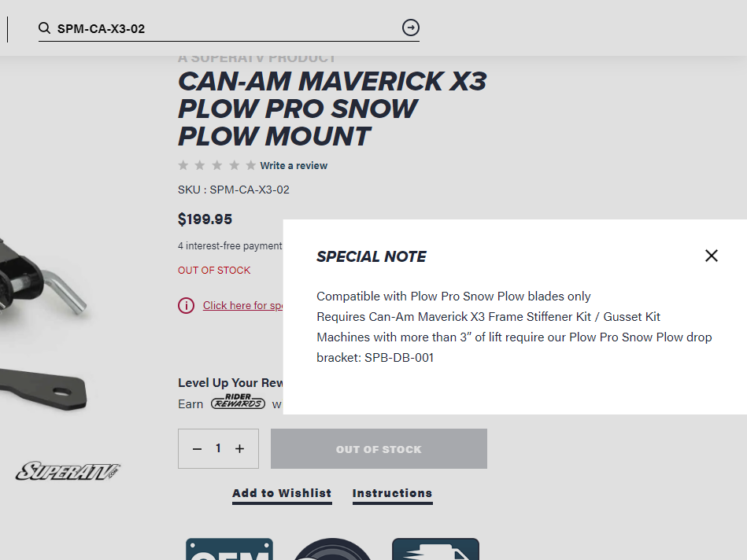Add the plow mount to Wishlist
This screenshot has width=747, height=560.
pos(282,493)
